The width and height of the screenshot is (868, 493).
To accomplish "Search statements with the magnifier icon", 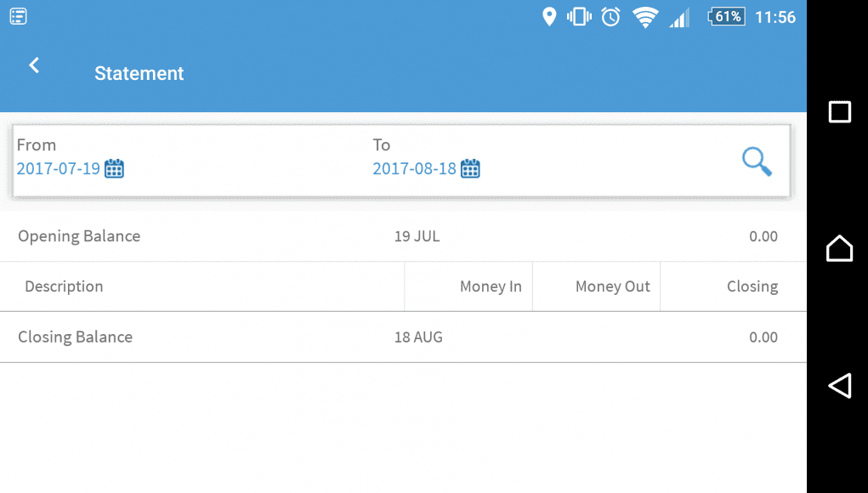I will pos(757,161).
